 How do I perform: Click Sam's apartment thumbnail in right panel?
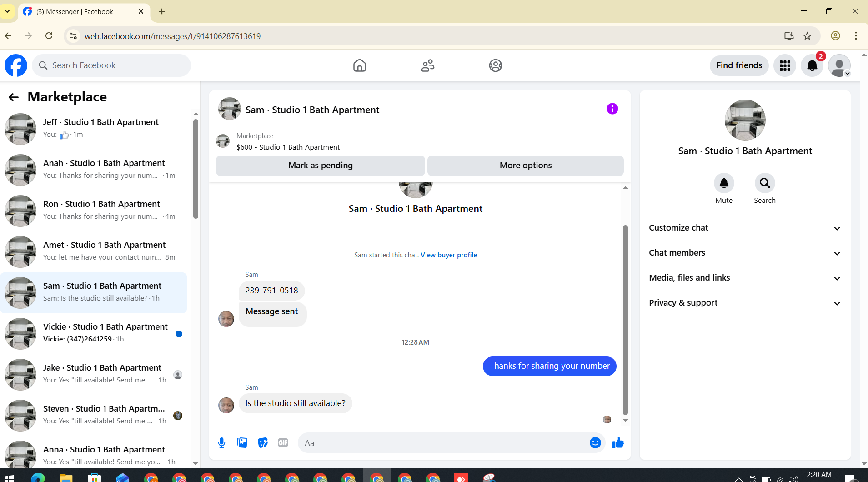coord(745,120)
